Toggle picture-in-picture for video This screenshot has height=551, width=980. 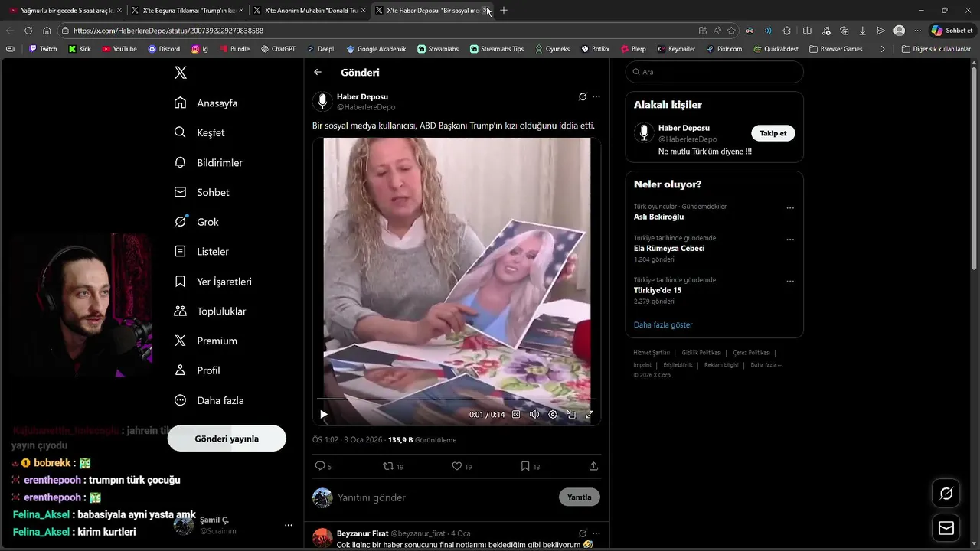571,414
